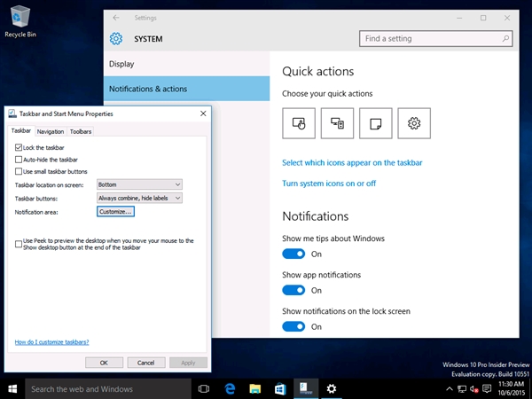This screenshot has height=399, width=532.
Task: Choose the Note quick action tile
Action: click(375, 123)
